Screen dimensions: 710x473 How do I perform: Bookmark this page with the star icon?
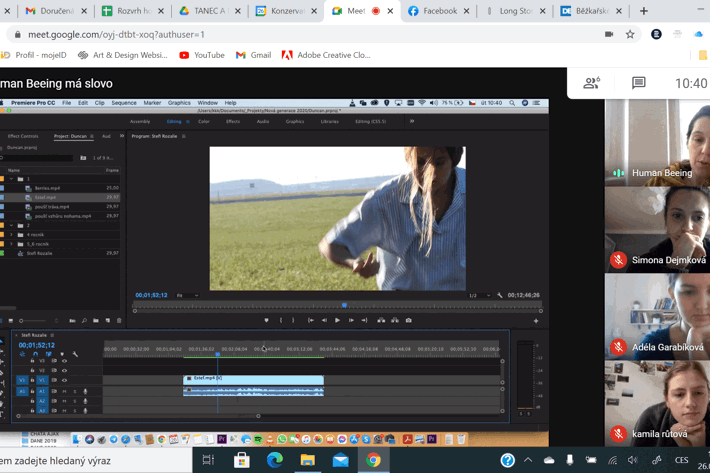click(630, 34)
